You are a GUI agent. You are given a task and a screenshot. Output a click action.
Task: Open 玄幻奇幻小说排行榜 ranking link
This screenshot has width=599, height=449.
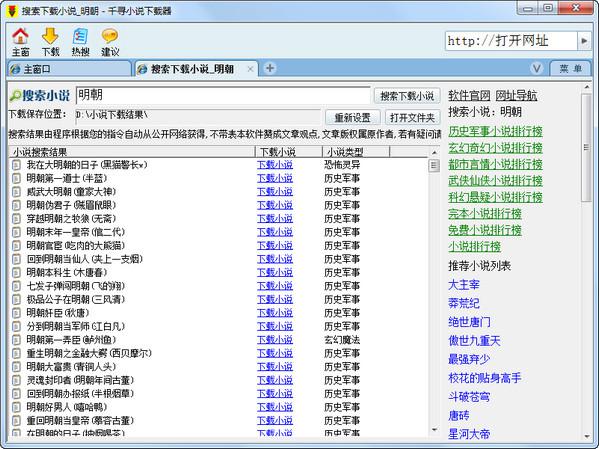[495, 148]
